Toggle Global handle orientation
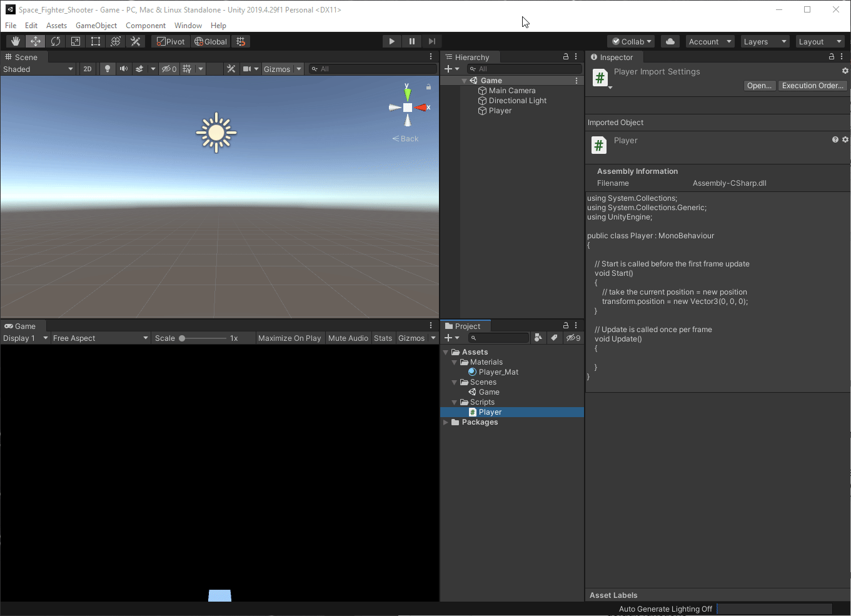The image size is (851, 616). coord(210,41)
